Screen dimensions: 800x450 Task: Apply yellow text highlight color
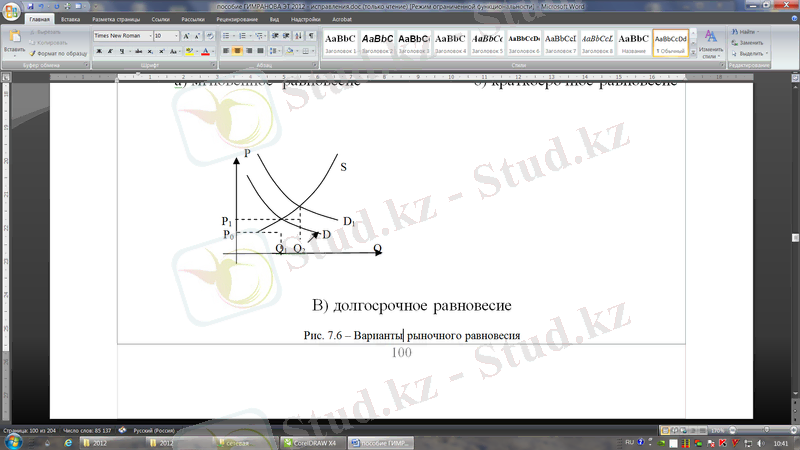pyautogui.click(x=189, y=51)
